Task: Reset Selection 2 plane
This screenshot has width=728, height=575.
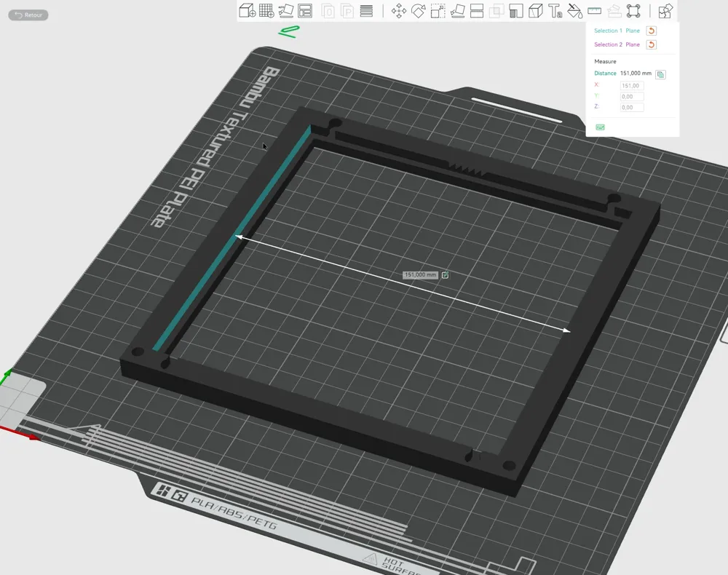Action: tap(652, 44)
